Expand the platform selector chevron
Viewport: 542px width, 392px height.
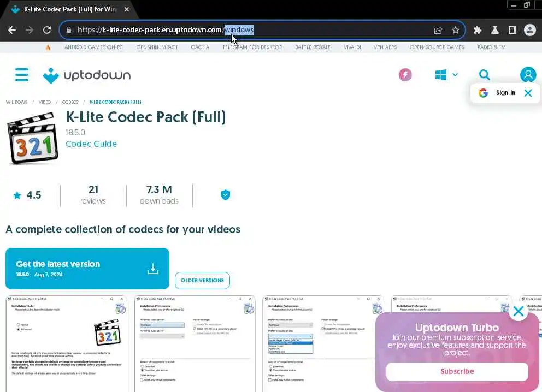coord(455,75)
